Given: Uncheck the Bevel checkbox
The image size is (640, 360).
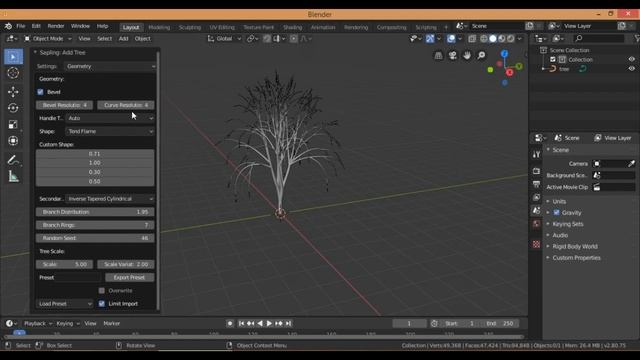Looking at the screenshot, I should [x=40, y=92].
